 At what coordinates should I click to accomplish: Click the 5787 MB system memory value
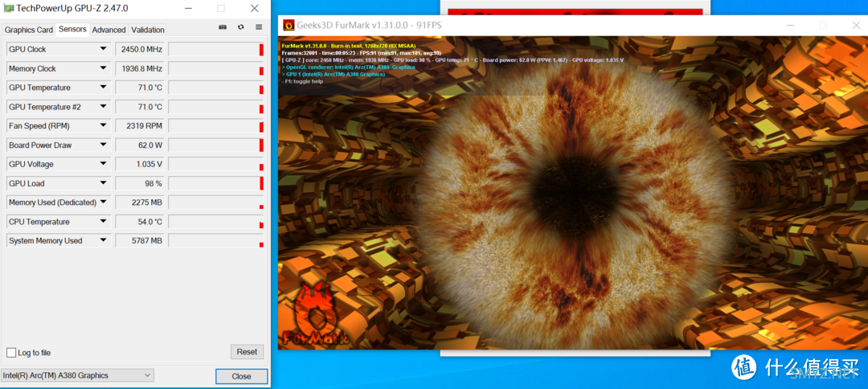point(140,240)
